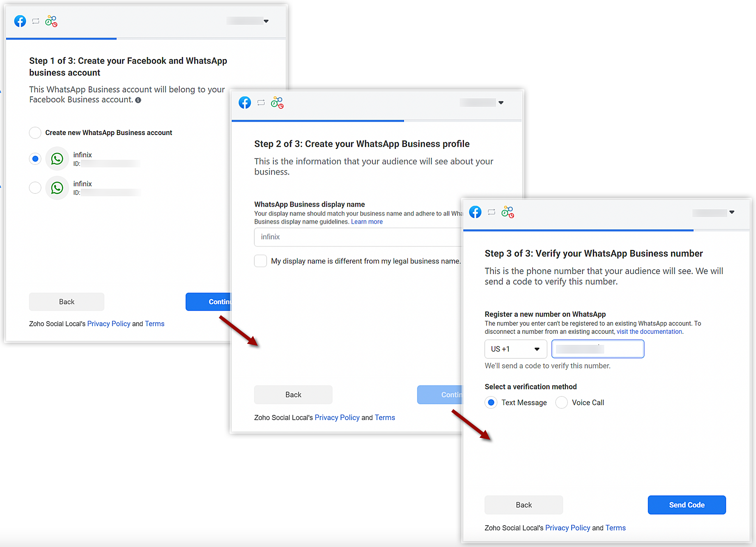Click Zoho Social Local icon in Step 3 header
This screenshot has height=547, width=756.
[507, 212]
